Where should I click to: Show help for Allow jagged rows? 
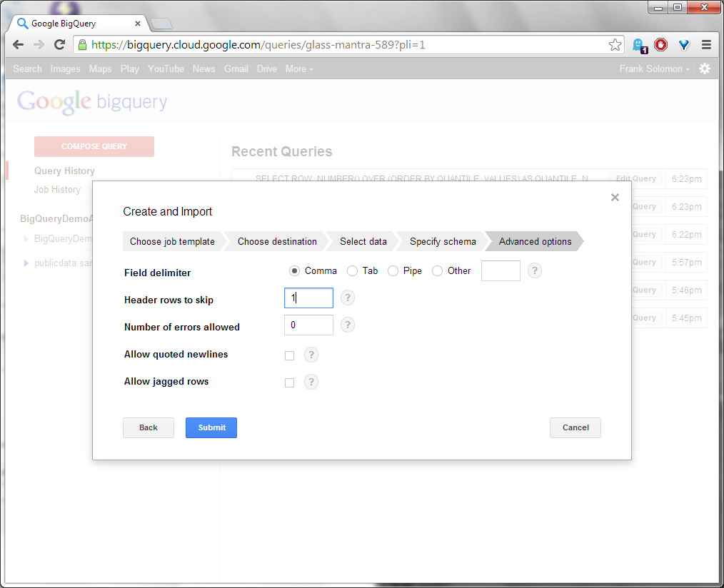coord(311,382)
